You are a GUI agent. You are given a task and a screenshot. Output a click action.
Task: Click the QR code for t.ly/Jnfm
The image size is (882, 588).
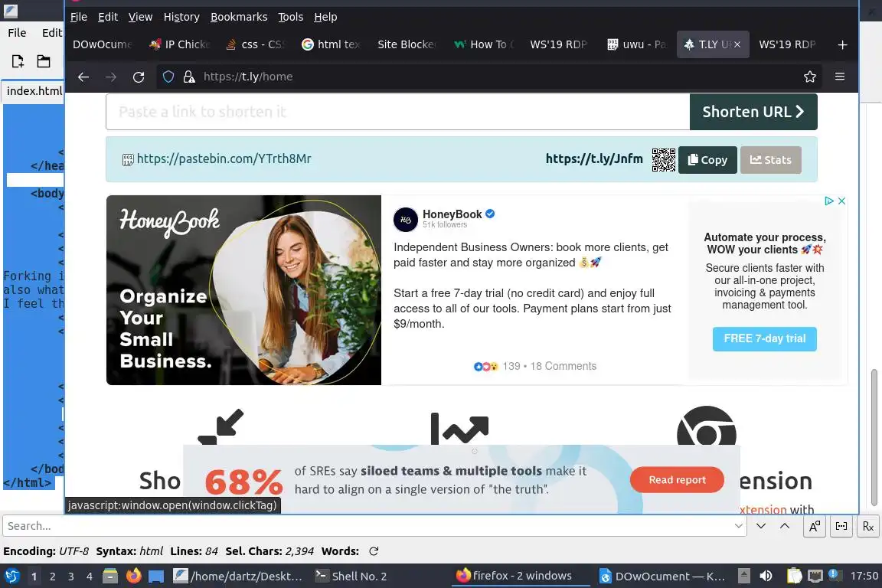click(x=664, y=160)
